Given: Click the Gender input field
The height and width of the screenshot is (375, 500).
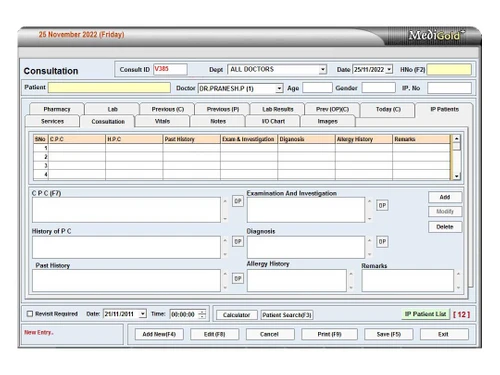Looking at the screenshot, I should pos(379,88).
